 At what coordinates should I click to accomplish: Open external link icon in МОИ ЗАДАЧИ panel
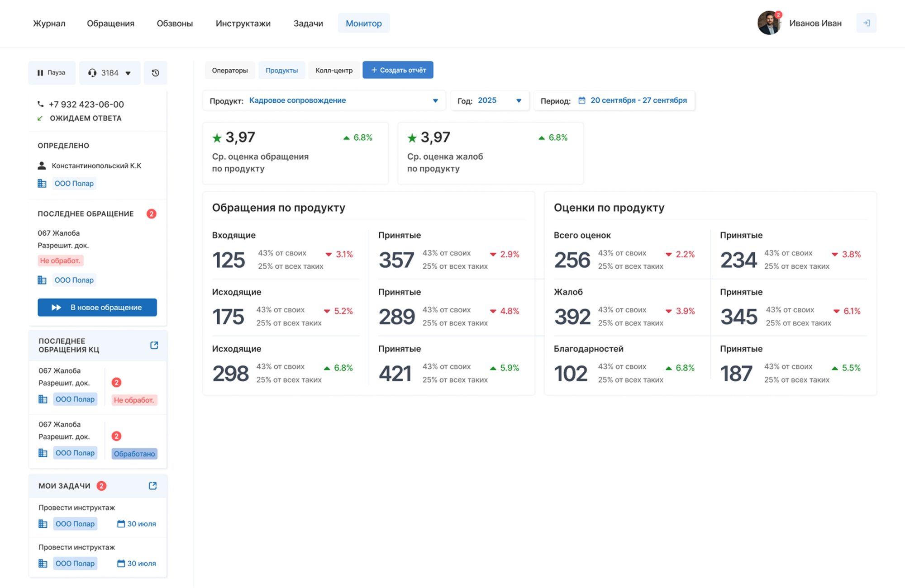[x=152, y=486]
